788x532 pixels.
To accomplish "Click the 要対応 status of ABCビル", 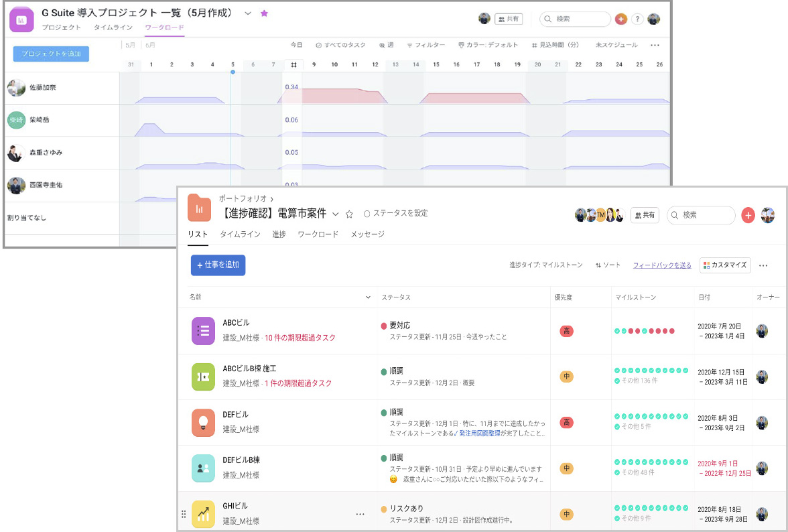I will tap(396, 326).
